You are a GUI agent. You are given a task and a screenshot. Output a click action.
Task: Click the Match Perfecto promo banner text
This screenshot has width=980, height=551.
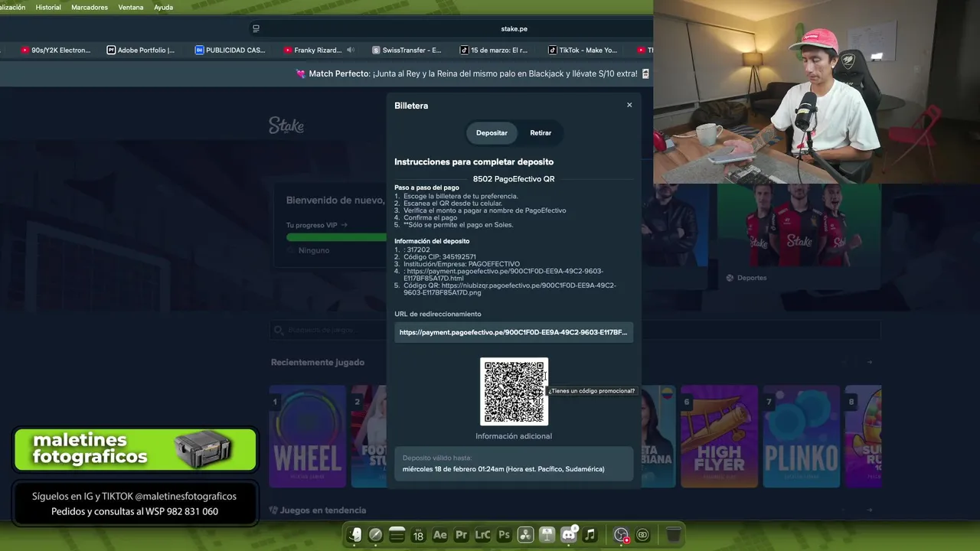pos(473,73)
